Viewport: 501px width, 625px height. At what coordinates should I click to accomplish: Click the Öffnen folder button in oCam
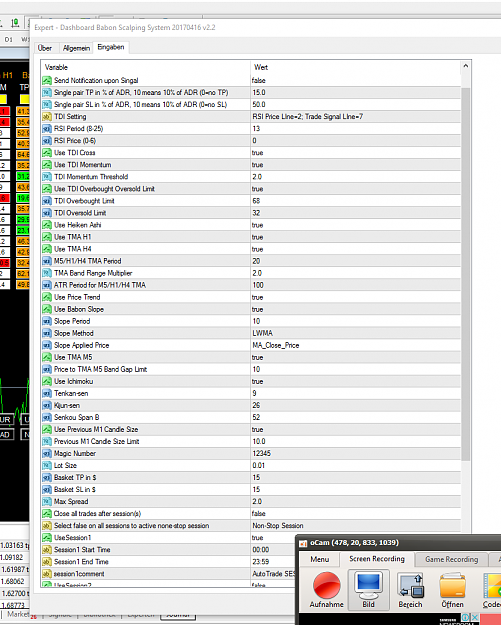tap(452, 590)
